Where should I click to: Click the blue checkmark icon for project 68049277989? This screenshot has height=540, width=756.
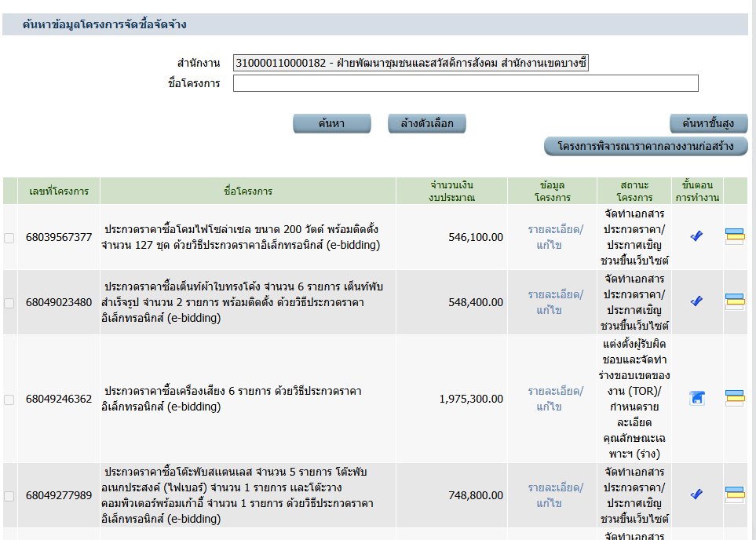click(696, 494)
